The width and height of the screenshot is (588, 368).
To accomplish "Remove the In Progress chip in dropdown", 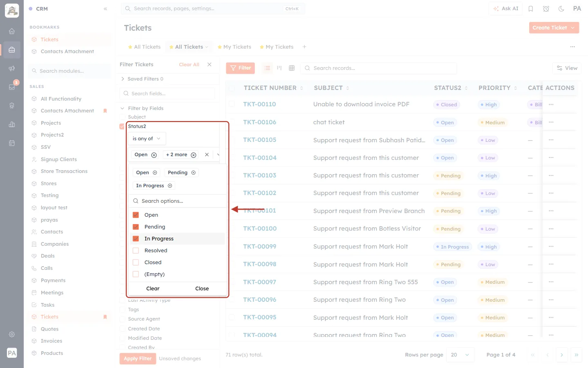I will (x=170, y=186).
